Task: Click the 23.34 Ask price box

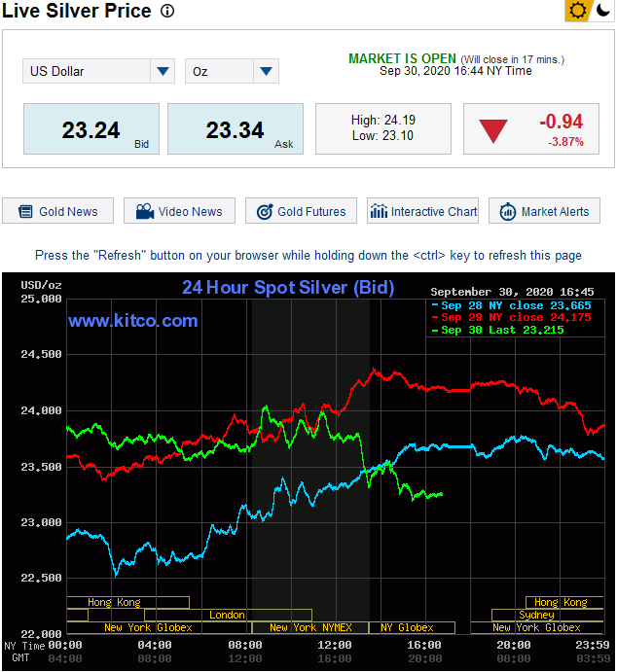Action: pos(236,129)
